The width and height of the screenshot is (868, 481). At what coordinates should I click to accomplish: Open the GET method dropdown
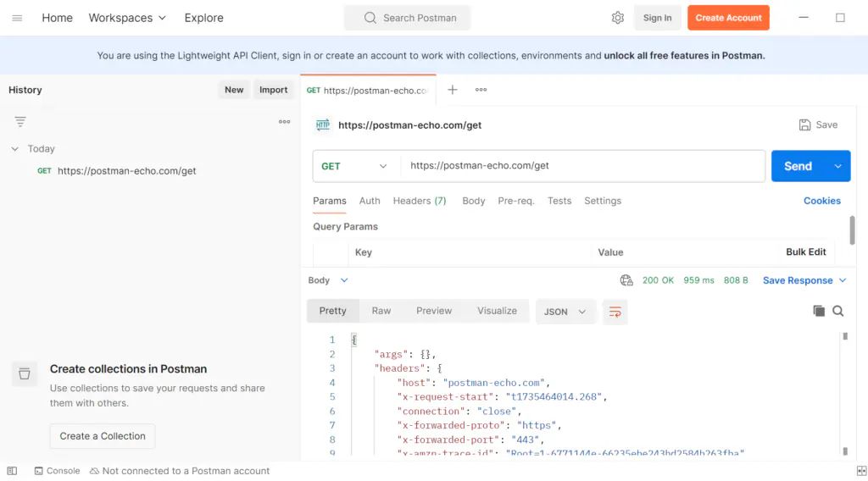[354, 166]
